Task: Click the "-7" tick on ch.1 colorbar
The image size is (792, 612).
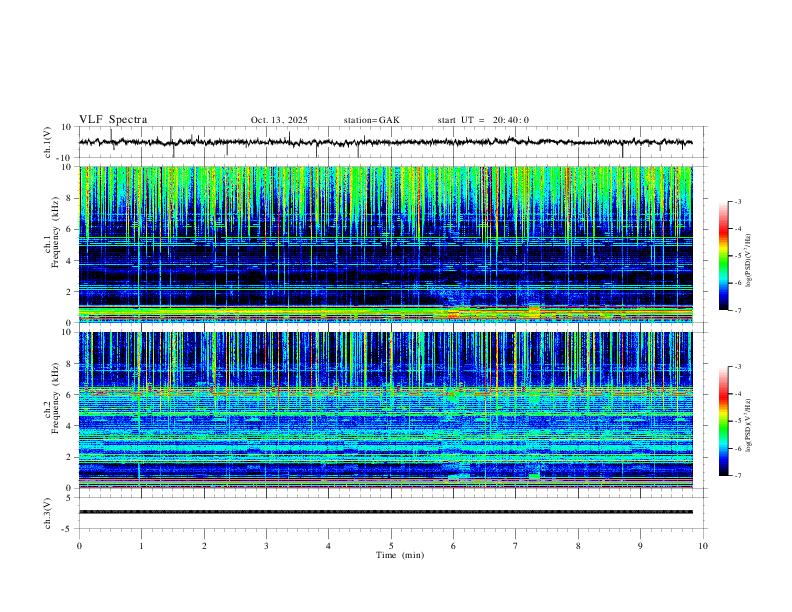Action: pos(737,310)
